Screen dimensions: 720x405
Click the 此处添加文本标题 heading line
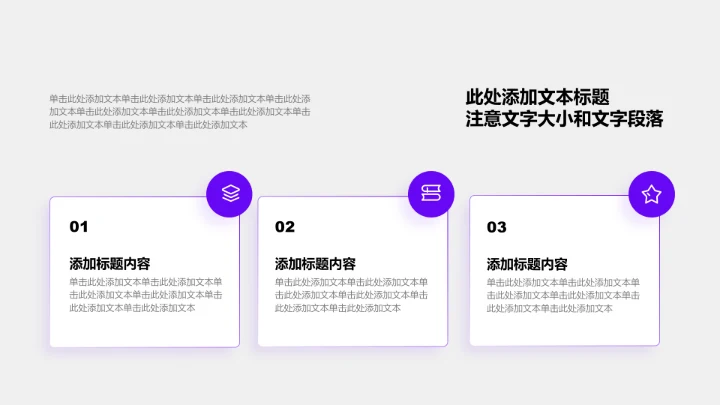point(537,97)
